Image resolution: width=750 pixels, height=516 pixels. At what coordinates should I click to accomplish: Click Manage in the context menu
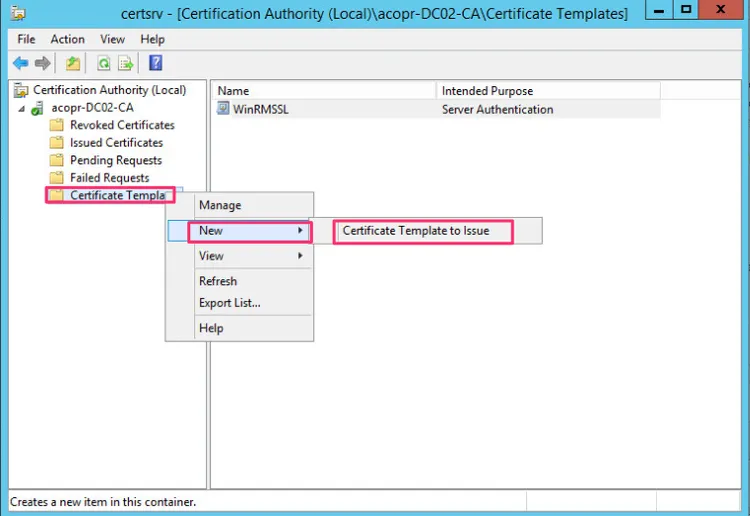220,205
